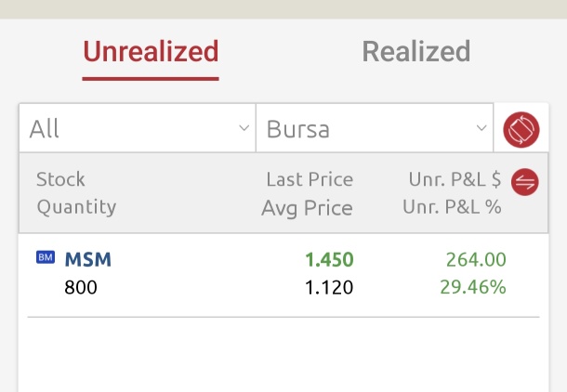Open the MSM stock link
The width and height of the screenshot is (567, 392).
point(88,259)
